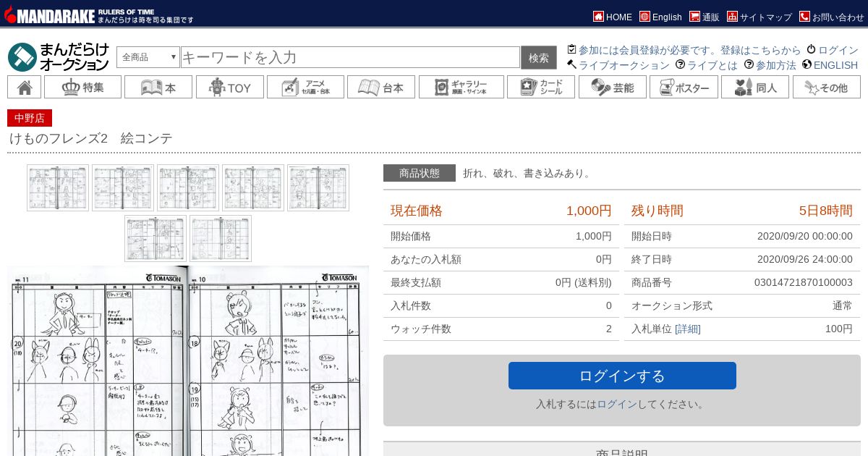The height and width of the screenshot is (456, 868).
Task: Open the member registration notice link
Action: coord(684,50)
